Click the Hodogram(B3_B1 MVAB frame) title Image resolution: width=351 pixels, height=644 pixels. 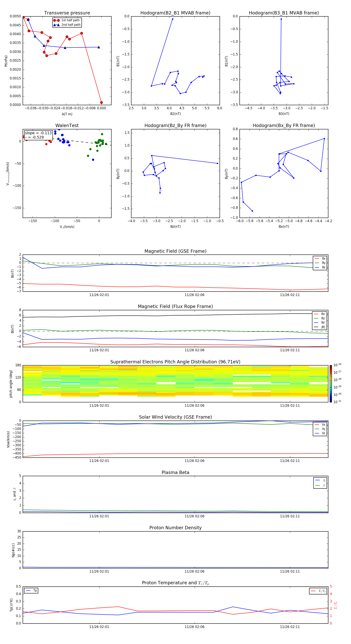click(284, 13)
